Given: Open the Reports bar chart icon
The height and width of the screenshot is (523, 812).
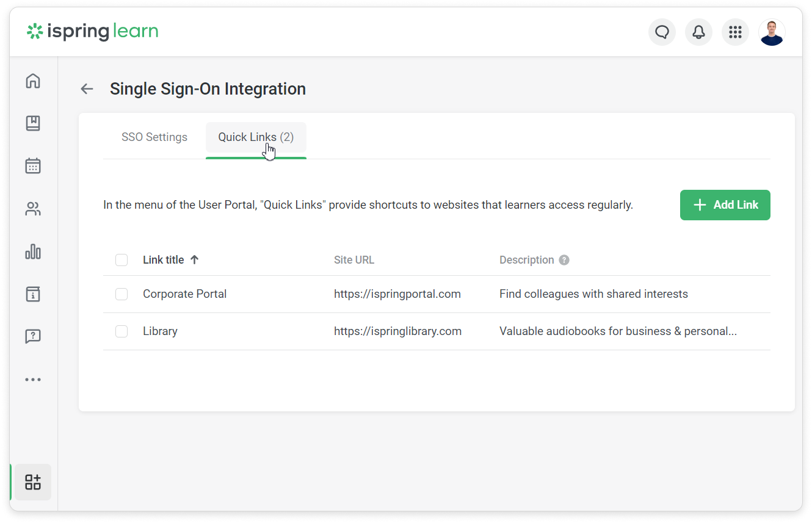Looking at the screenshot, I should click(33, 251).
